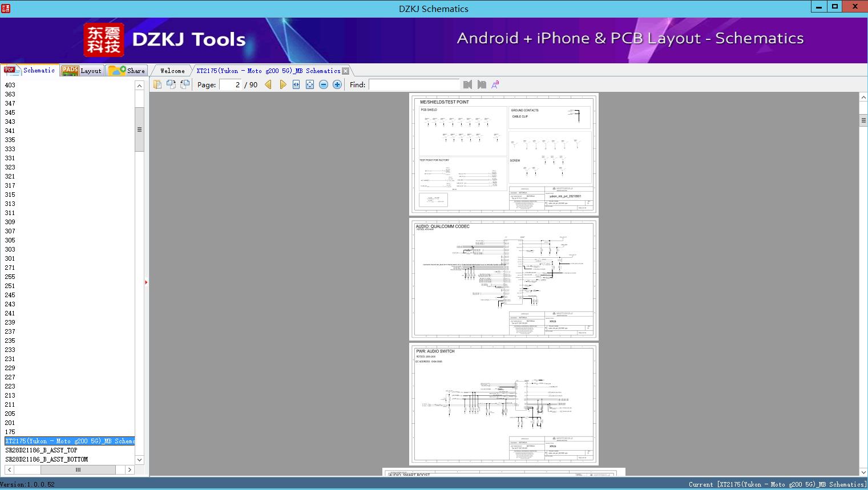Select SR28D21186_B_ASSY_TOP in file list

point(41,450)
